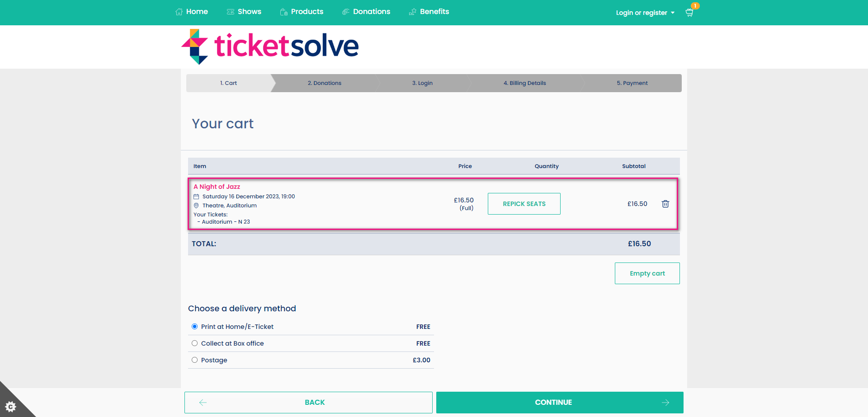Click the cart quantity badge showing 1

695,6
